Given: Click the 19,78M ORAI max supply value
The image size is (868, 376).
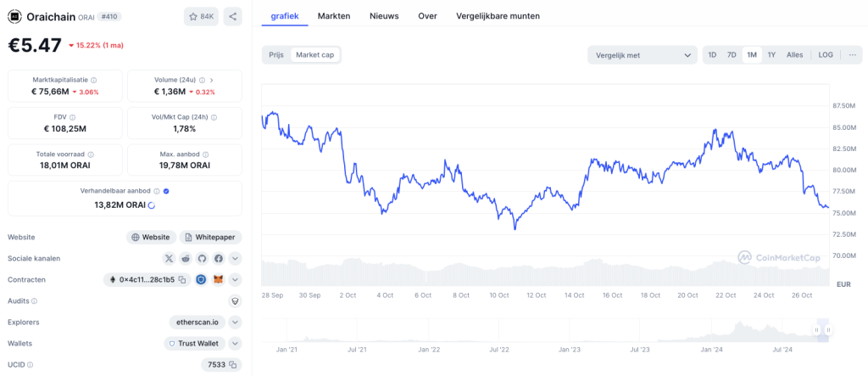Looking at the screenshot, I should 184,166.
